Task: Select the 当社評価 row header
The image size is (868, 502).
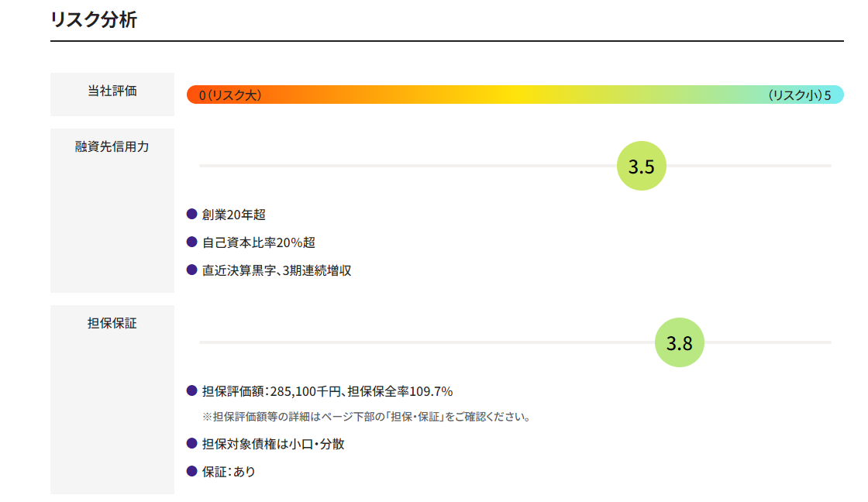Action: coord(112,94)
